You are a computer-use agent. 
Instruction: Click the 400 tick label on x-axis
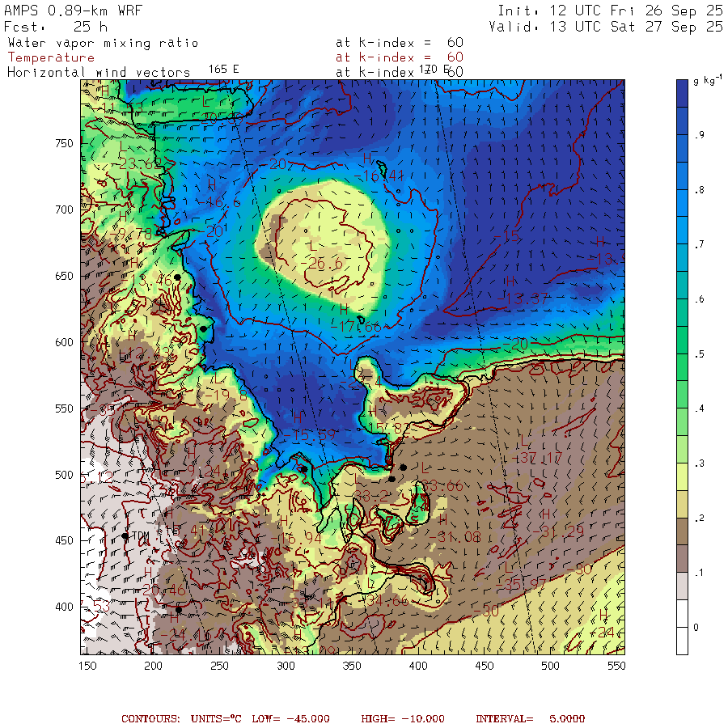tap(417, 666)
